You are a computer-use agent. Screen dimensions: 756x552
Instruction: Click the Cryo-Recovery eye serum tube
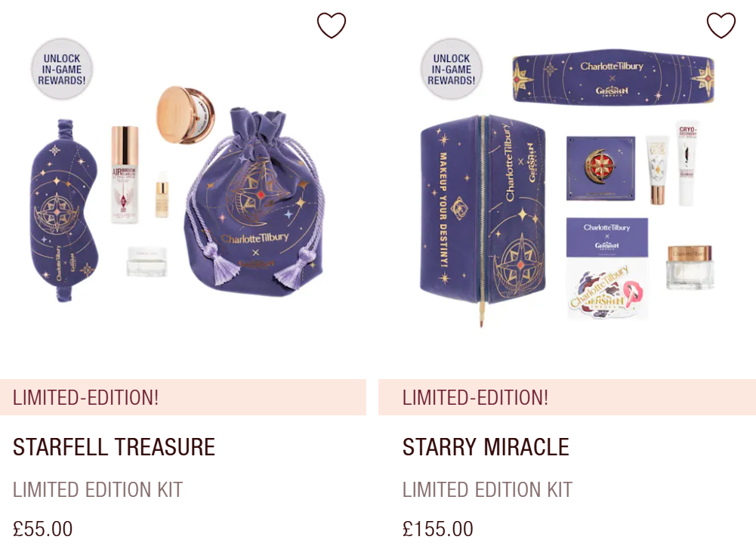(687, 163)
